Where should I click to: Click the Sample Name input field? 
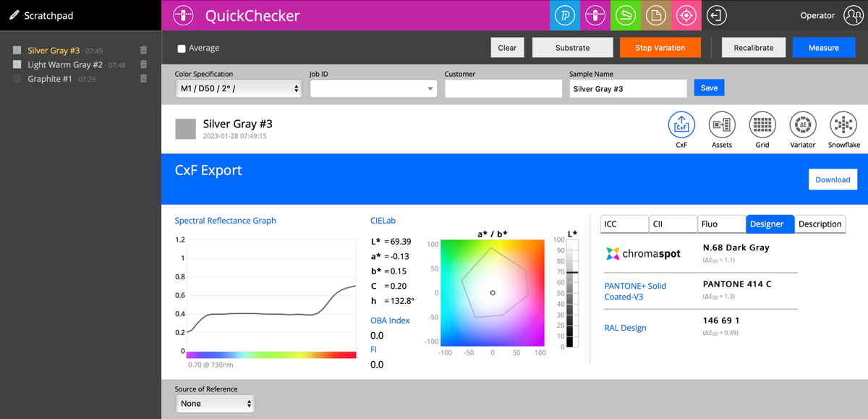pyautogui.click(x=628, y=88)
